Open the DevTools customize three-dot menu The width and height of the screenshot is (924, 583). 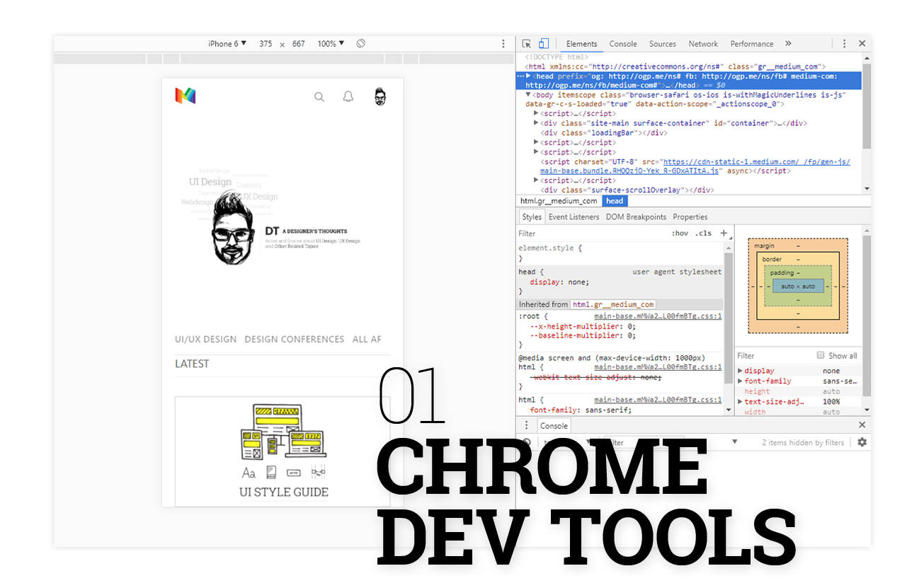(844, 44)
